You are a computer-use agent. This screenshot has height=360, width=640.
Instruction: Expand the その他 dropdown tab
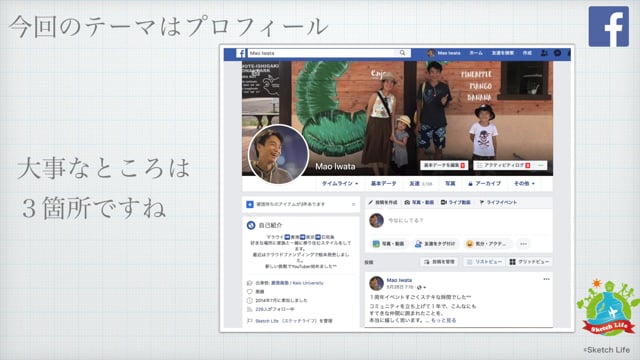click(x=524, y=184)
